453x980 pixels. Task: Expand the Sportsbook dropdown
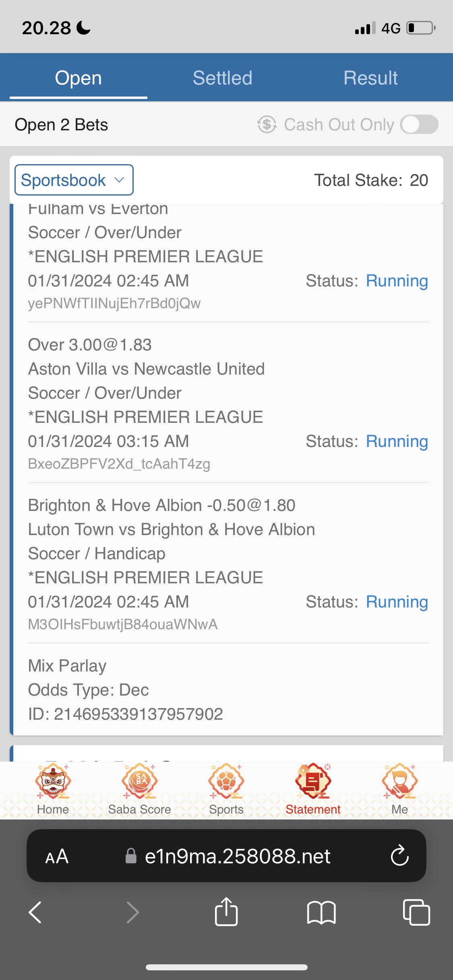point(74,180)
